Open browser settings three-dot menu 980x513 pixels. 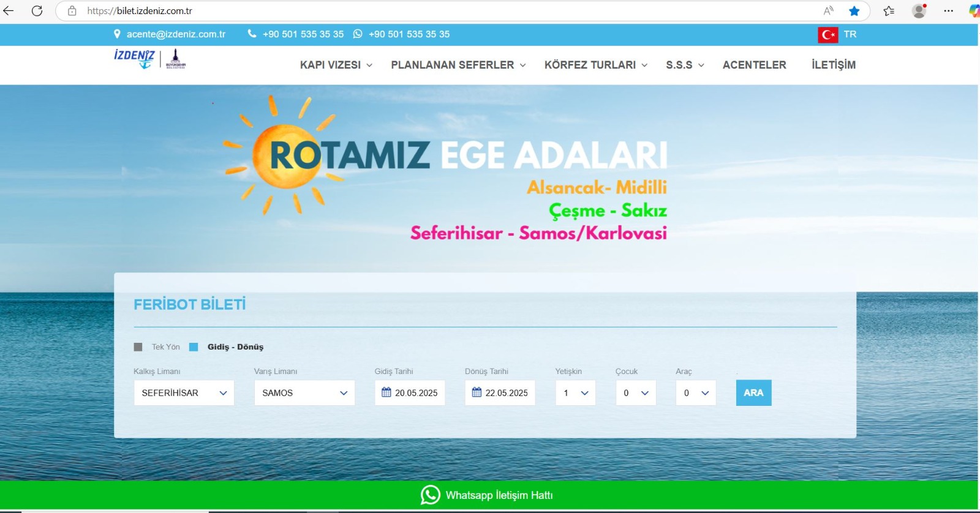coord(948,11)
